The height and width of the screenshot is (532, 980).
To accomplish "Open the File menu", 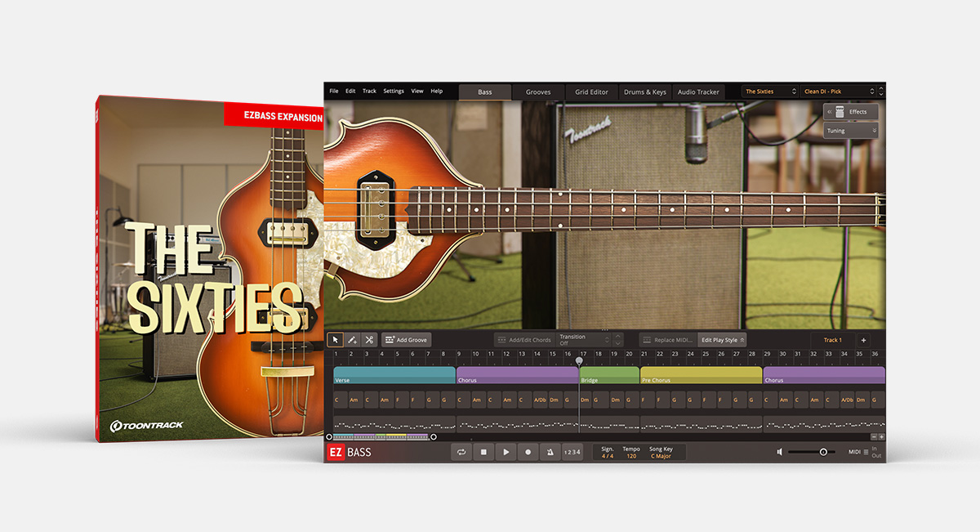I will (x=334, y=92).
